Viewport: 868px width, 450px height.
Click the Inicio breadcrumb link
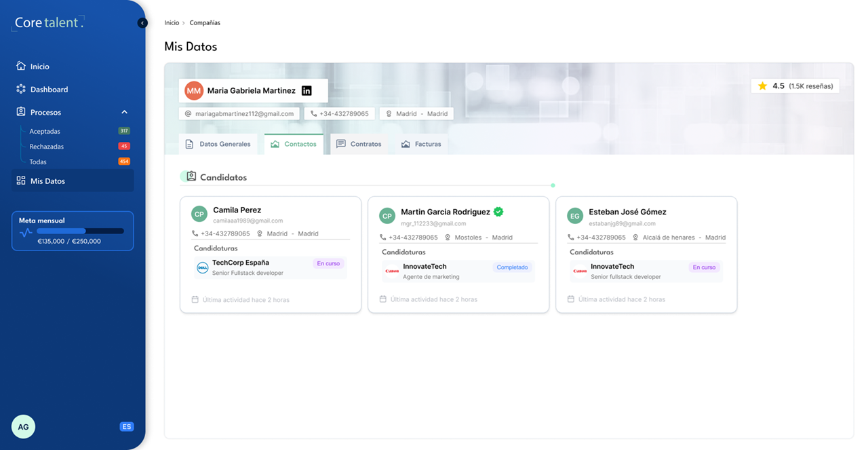pyautogui.click(x=172, y=23)
